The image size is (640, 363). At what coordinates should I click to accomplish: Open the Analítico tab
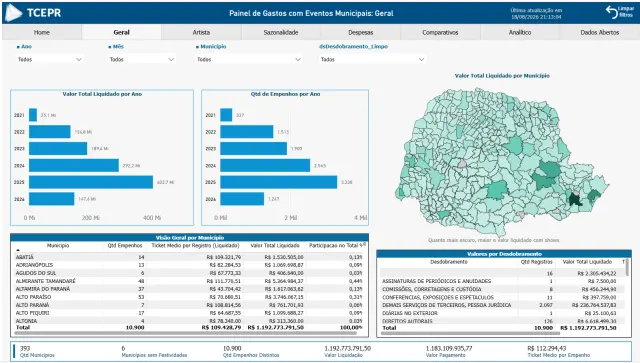520,32
